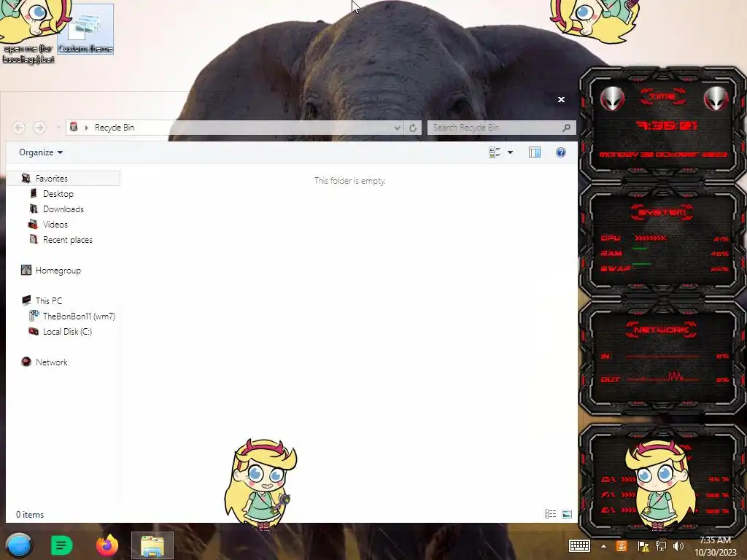The image size is (747, 560).
Task: Open Explorer help
Action: [x=561, y=152]
